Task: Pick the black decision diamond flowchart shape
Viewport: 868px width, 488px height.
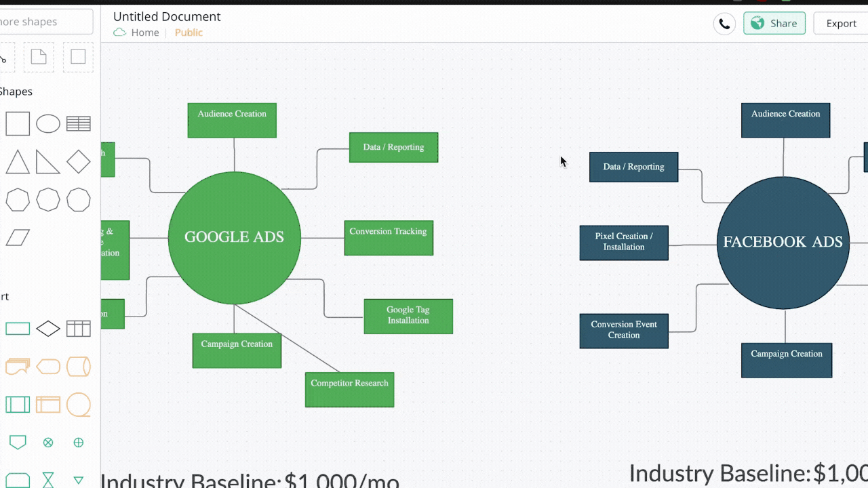Action: click(x=48, y=329)
